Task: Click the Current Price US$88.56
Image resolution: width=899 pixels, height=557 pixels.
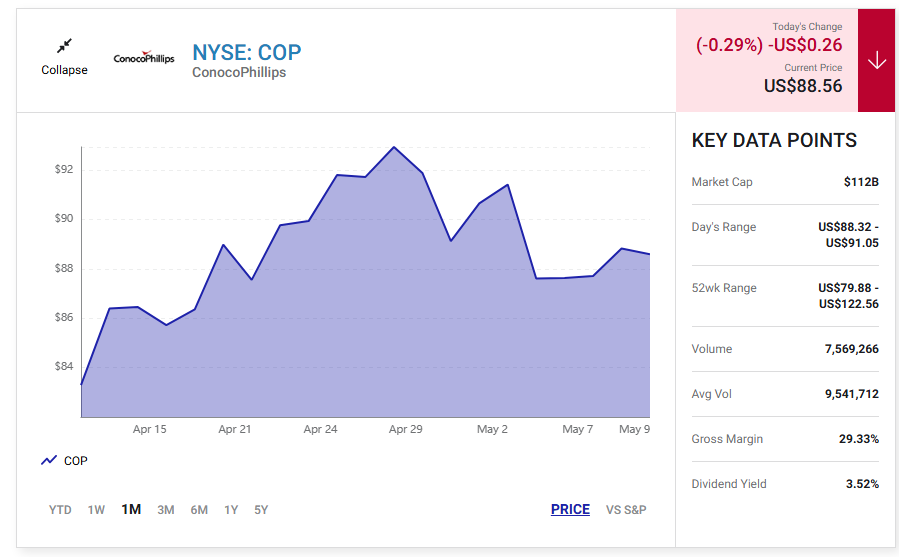Action: [803, 86]
